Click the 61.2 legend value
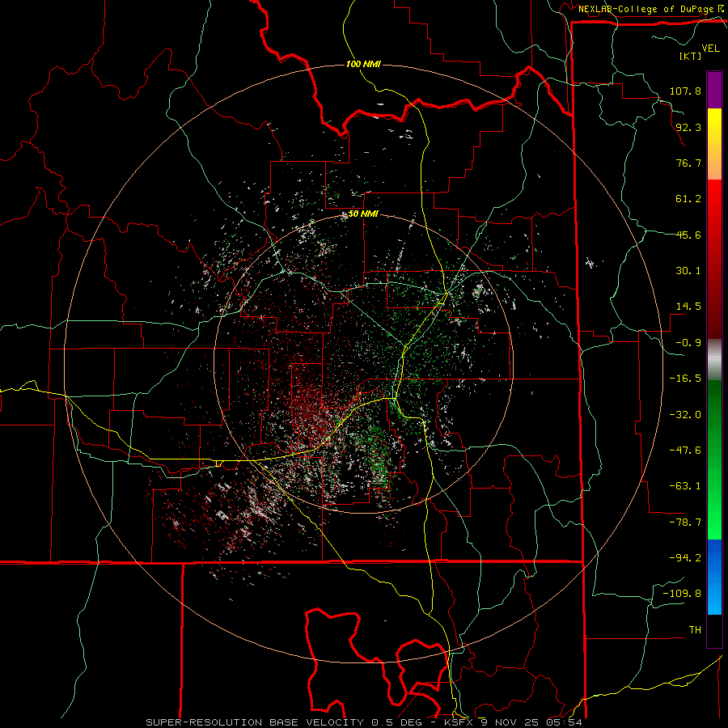 click(688, 199)
